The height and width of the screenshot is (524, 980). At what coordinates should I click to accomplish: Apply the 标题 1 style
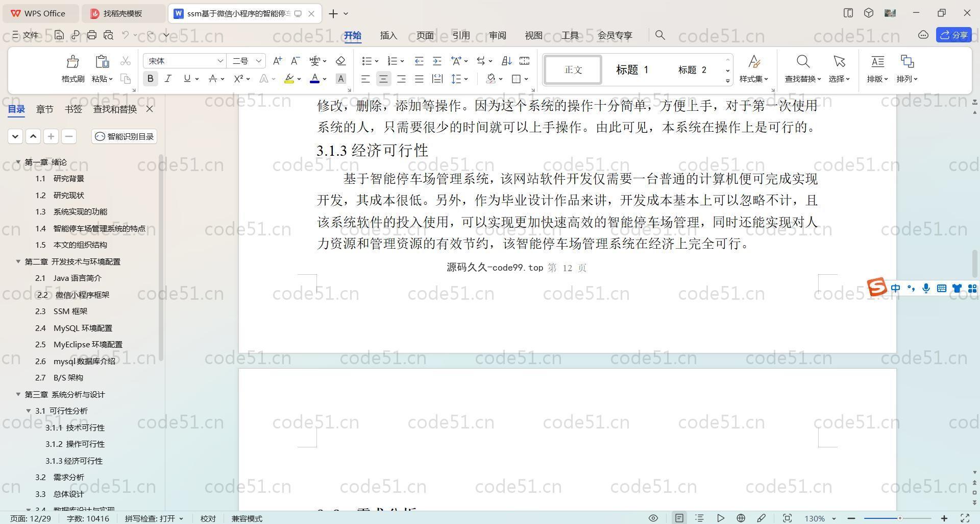632,70
